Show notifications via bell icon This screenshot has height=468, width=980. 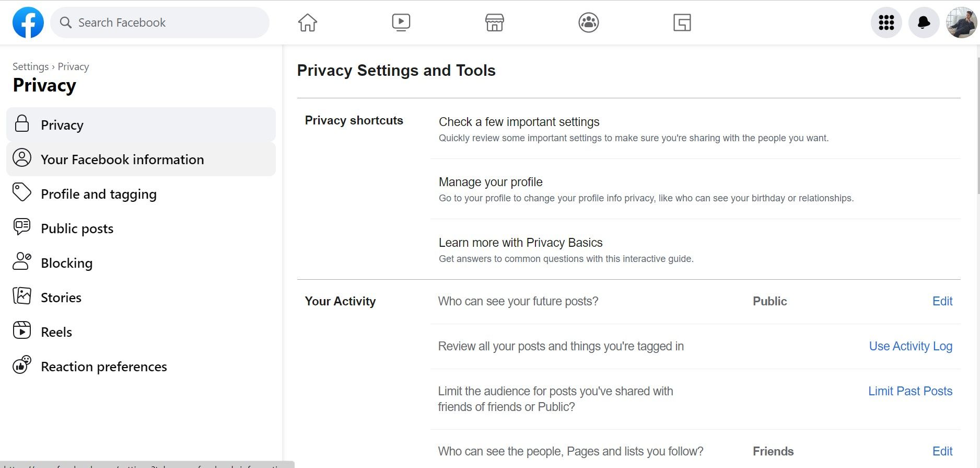click(924, 22)
